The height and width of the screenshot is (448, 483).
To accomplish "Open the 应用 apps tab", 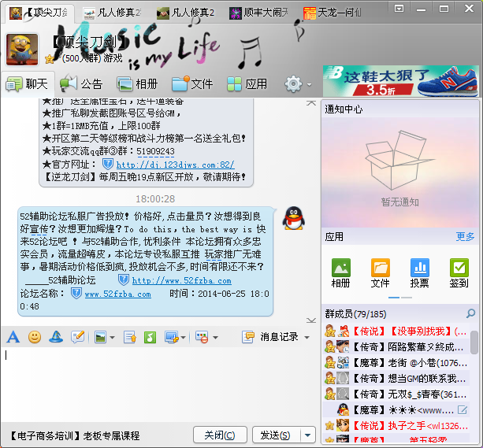I will point(247,83).
